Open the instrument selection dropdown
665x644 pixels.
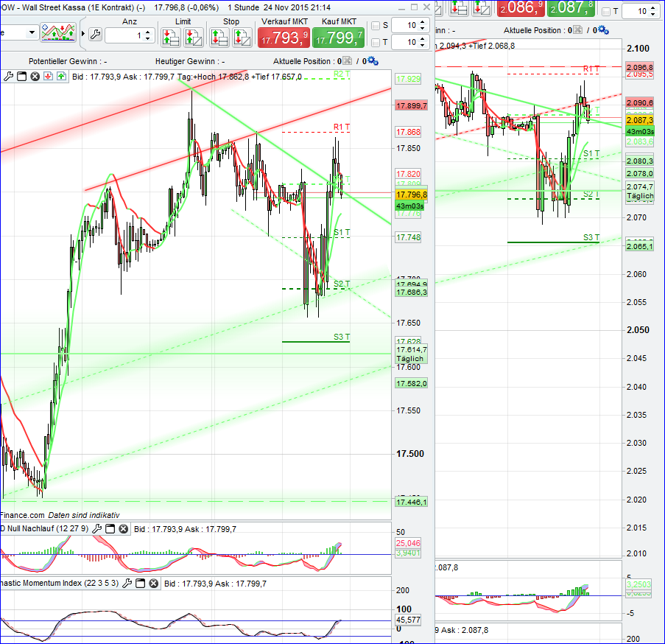click(x=31, y=32)
